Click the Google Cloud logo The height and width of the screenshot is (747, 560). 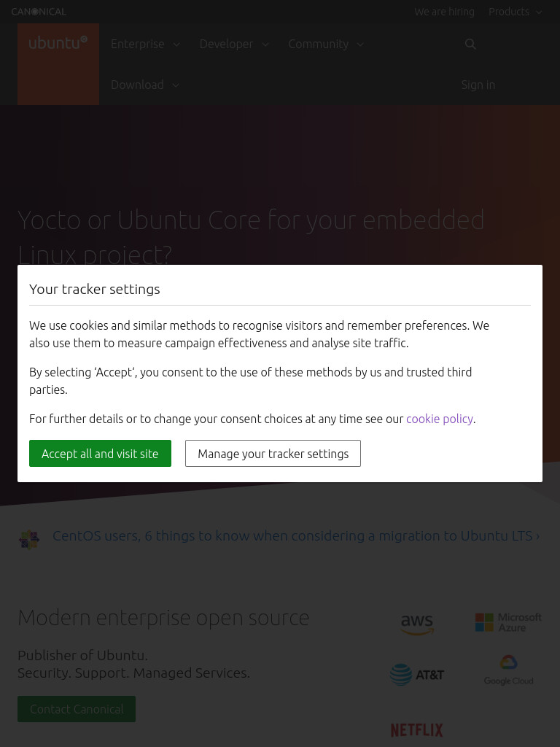point(508,670)
